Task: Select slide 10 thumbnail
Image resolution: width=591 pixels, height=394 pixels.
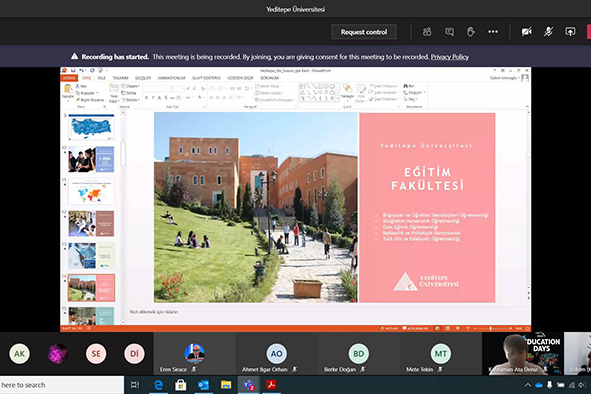Action: (91, 159)
